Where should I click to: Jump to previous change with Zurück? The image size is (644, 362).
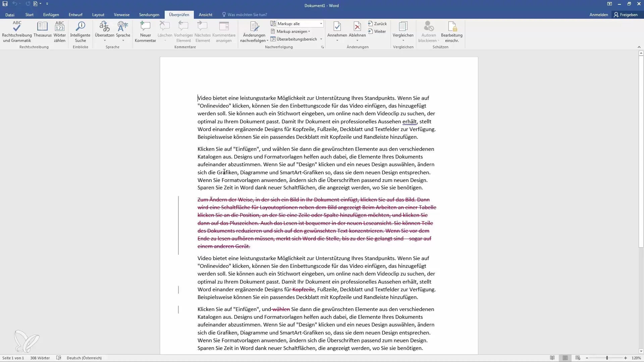click(377, 24)
